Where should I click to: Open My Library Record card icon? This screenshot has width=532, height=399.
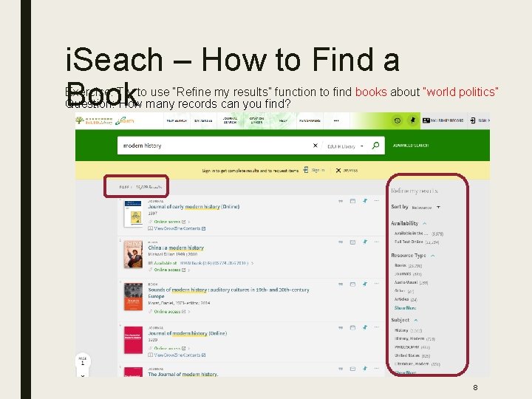point(426,120)
